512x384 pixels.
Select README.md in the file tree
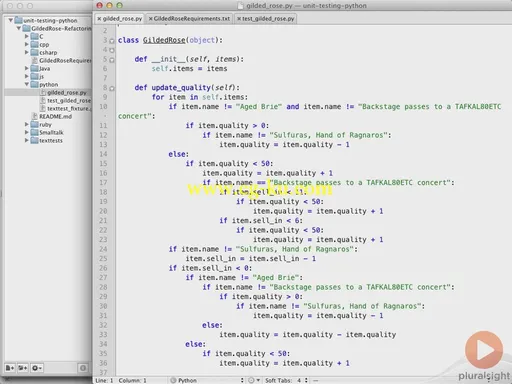[55, 116]
